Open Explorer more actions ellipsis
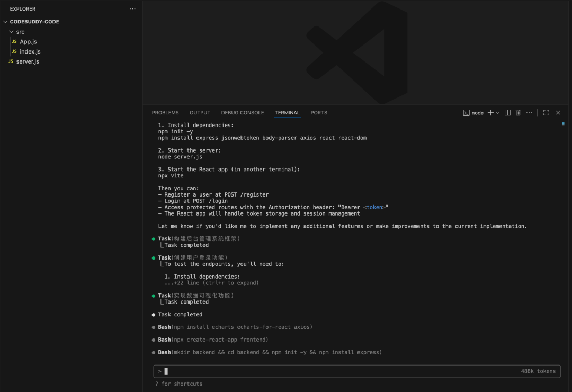Viewport: 572px width, 392px height. tap(132, 9)
